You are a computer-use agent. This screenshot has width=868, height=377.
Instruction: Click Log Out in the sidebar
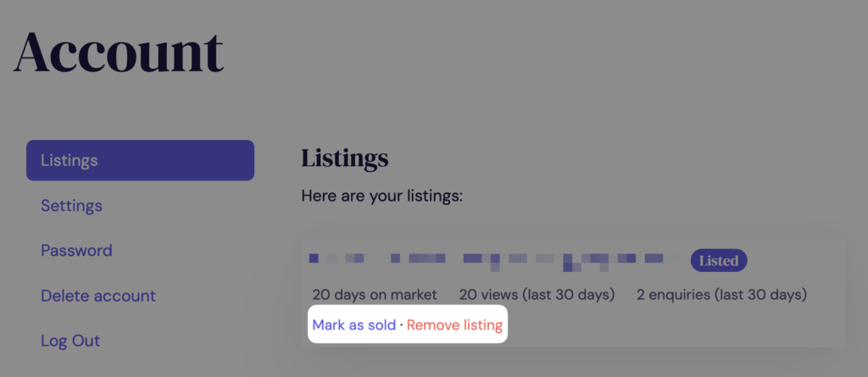click(x=70, y=341)
